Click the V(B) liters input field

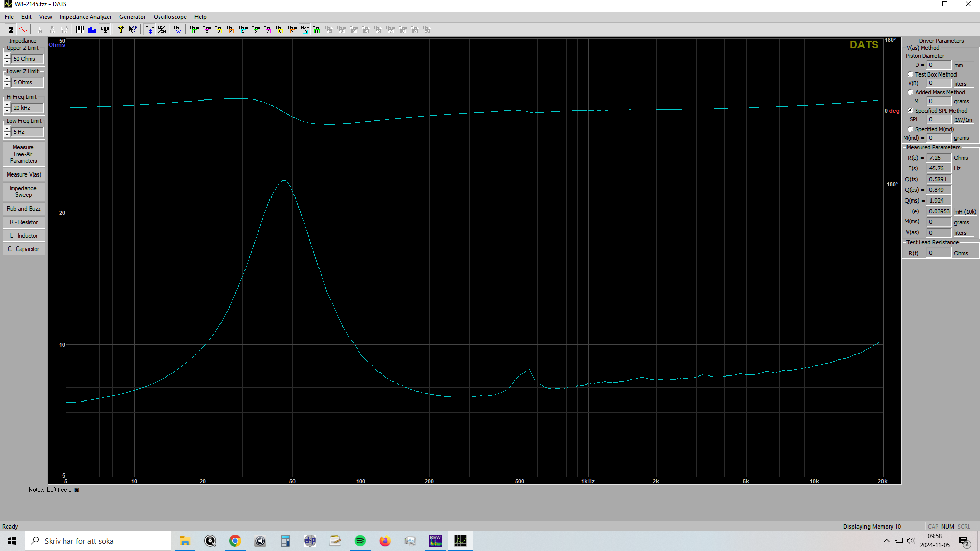(939, 83)
